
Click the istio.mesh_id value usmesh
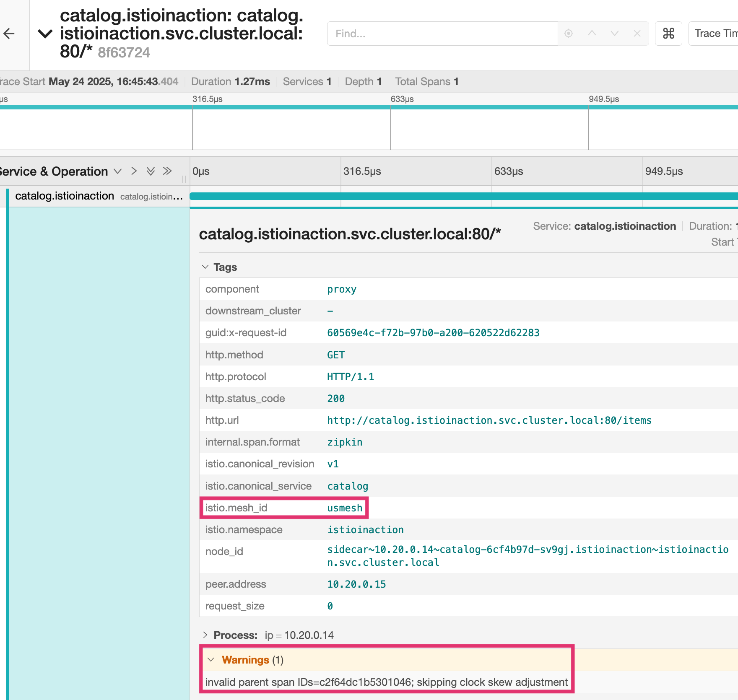click(x=345, y=508)
